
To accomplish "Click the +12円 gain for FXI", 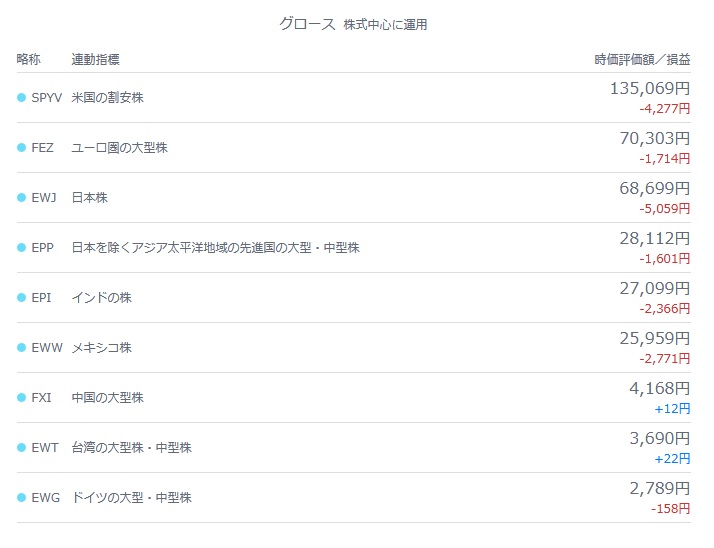I will pos(672,409).
